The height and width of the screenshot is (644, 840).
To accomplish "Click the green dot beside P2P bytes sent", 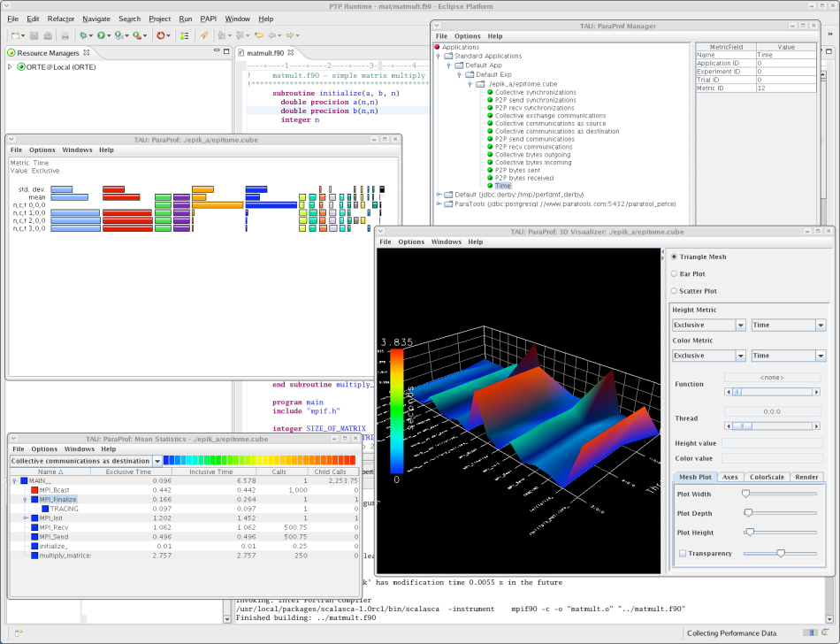I will coord(490,171).
